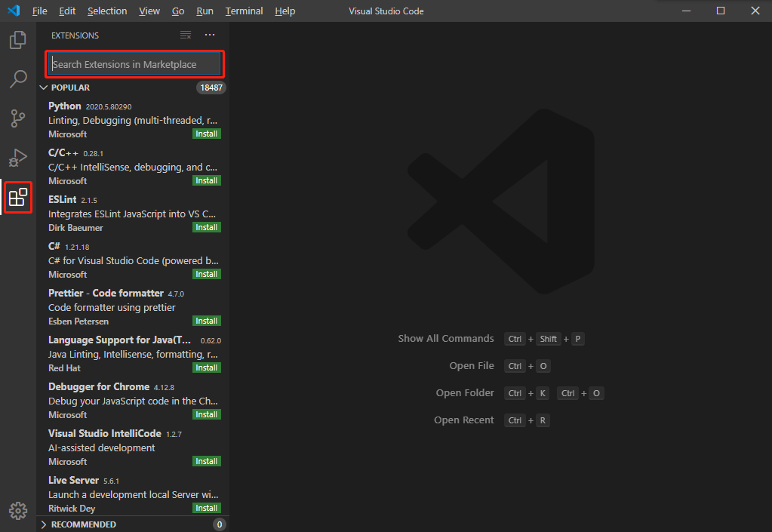Select the Extensions view icon
Viewport: 772px width, 532px height.
click(x=17, y=198)
